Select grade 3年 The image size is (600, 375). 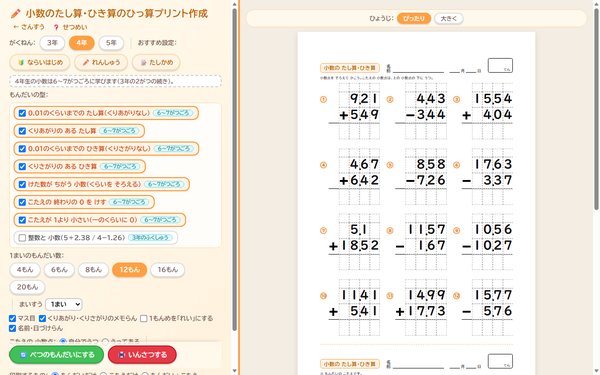[52, 43]
